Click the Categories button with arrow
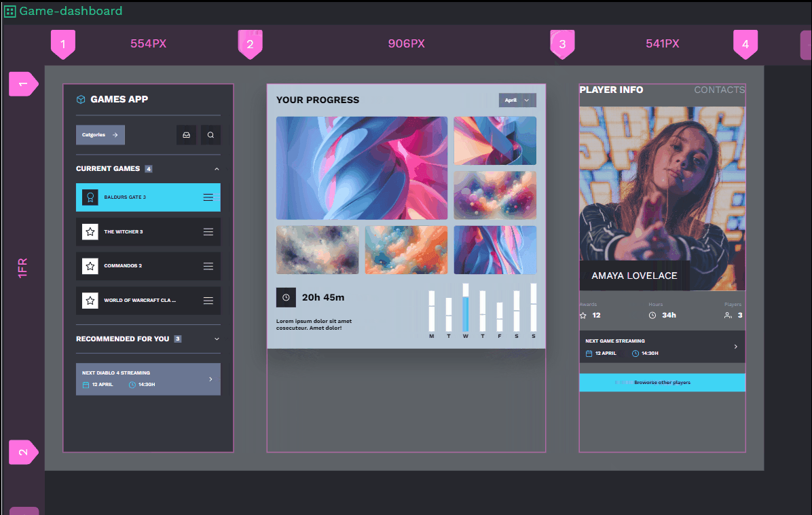The width and height of the screenshot is (812, 515). [x=100, y=134]
